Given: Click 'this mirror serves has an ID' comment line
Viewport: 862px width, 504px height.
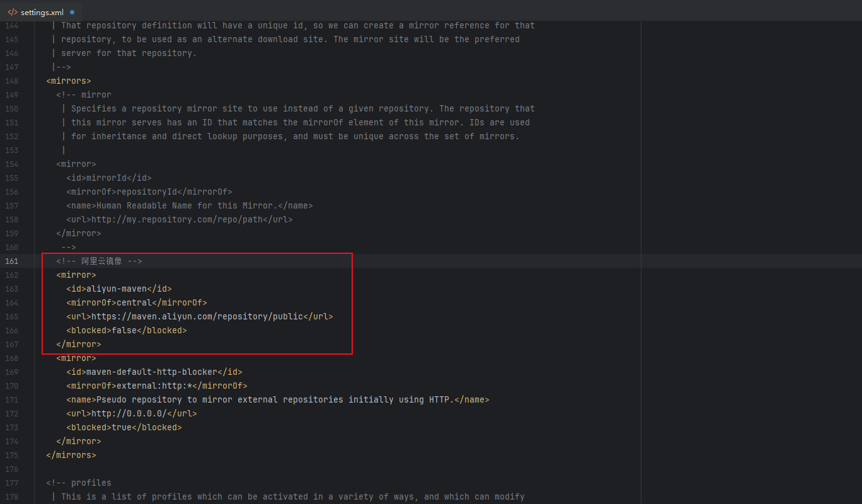Looking at the screenshot, I should point(296,122).
